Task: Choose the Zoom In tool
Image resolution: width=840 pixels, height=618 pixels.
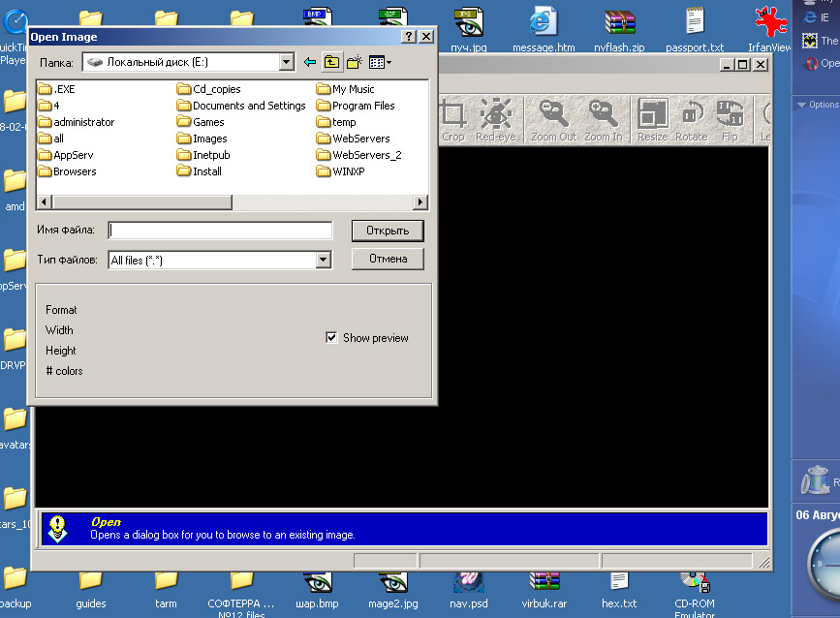Action: click(x=604, y=121)
